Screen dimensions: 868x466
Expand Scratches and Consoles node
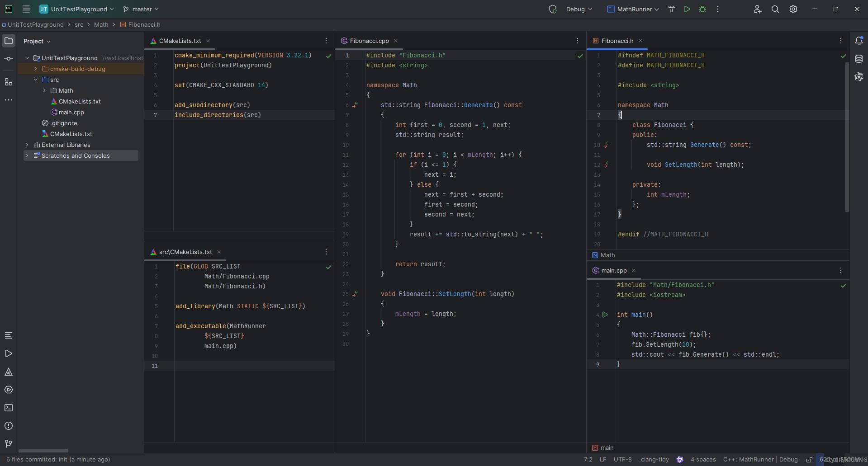coord(27,156)
